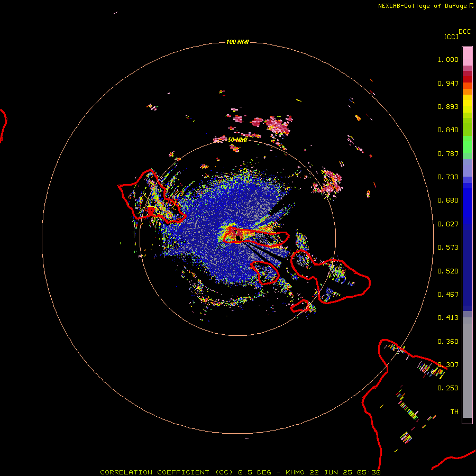Click the 0.520 color scale value

(448, 271)
